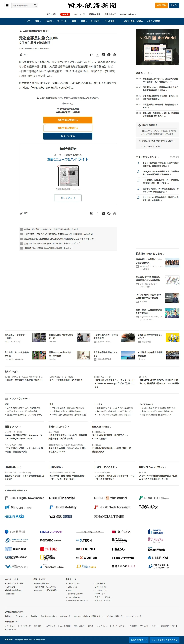
Task: Expand the トップ navigation dropdown
Action: [x=28, y=21]
